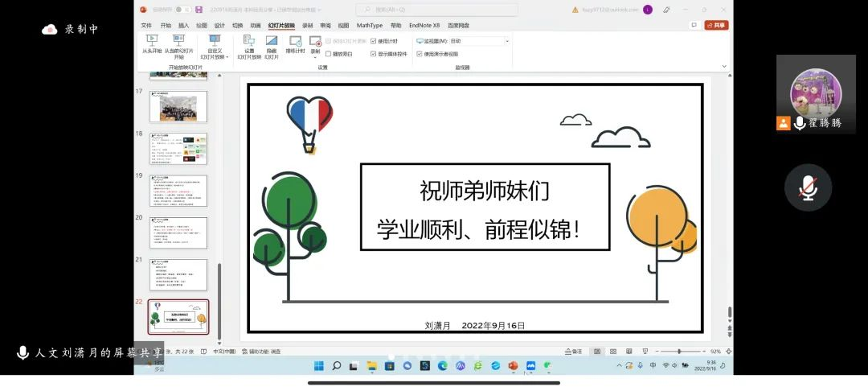
Task: Click Rehearse Timings (排练计时) icon
Action: click(295, 43)
